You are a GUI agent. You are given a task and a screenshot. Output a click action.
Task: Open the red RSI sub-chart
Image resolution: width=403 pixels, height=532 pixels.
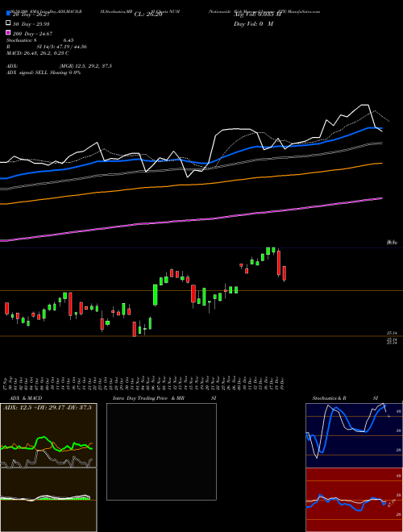[x=354, y=500]
